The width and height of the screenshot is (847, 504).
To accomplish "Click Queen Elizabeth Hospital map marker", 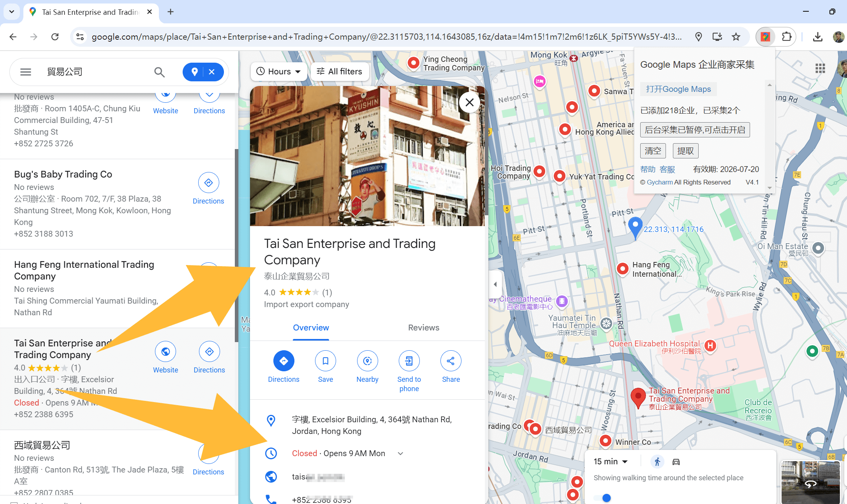I will click(x=710, y=346).
